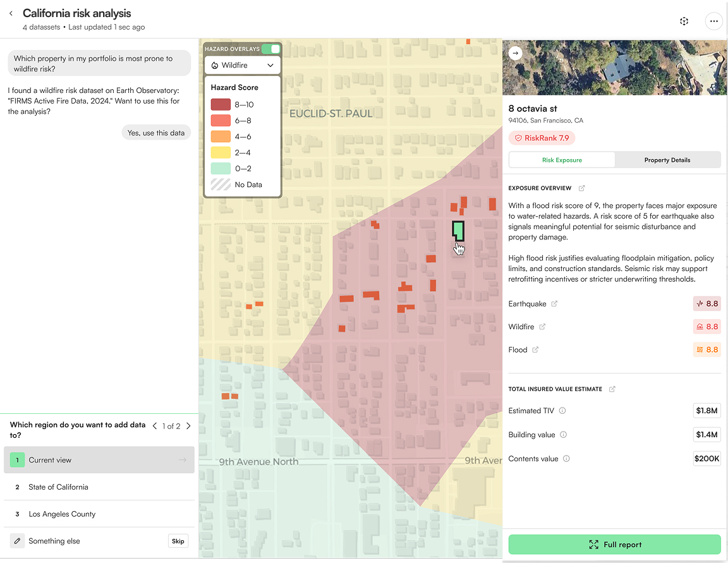Image resolution: width=728 pixels, height=563 pixels.
Task: Click the 8–10 hazard score swatch
Action: pyautogui.click(x=221, y=104)
